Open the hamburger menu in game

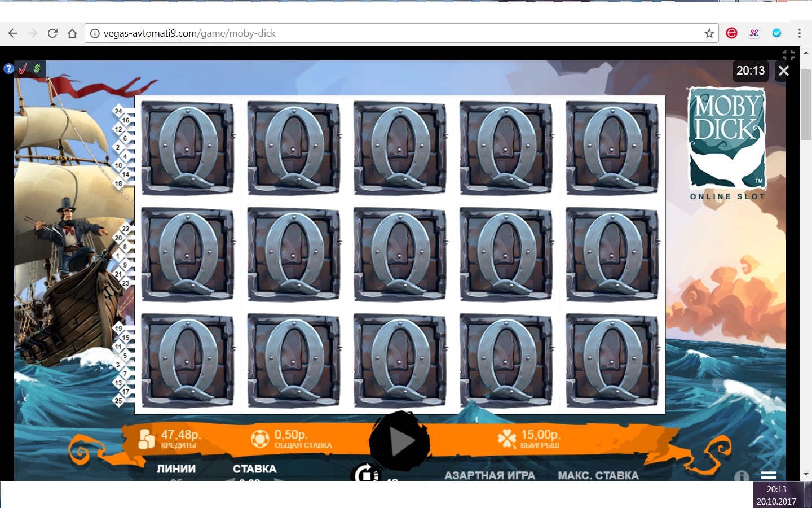[x=768, y=475]
